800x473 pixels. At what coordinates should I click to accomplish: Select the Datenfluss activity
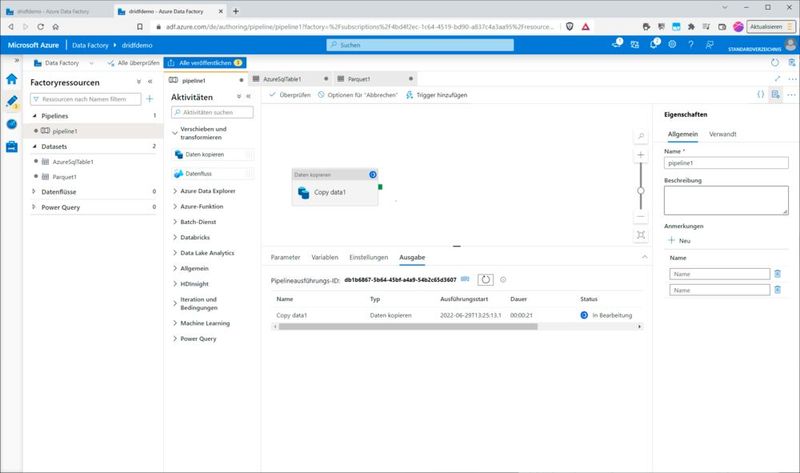tap(213, 174)
